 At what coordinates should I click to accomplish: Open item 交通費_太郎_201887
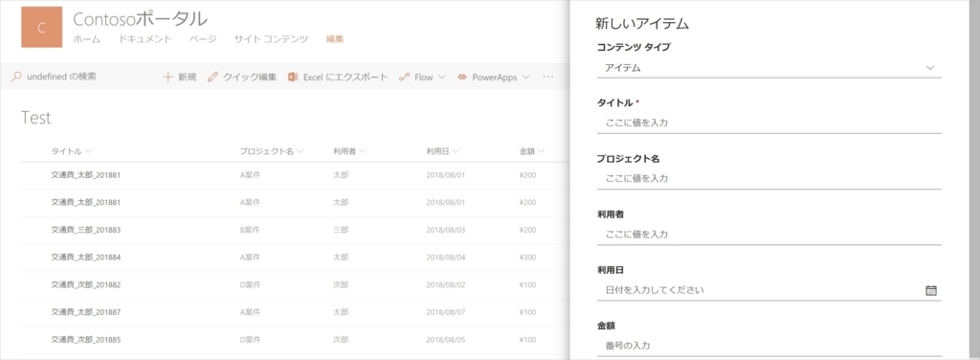[x=85, y=312]
